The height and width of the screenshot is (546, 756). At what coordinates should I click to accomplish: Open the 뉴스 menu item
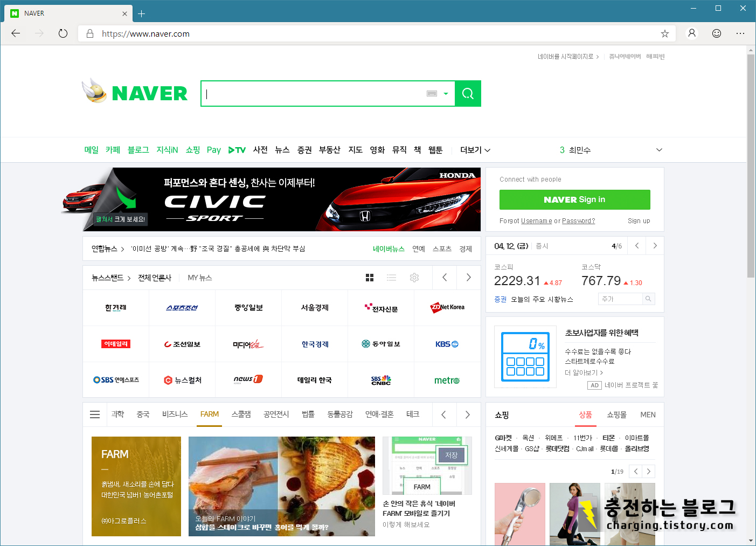pos(282,150)
